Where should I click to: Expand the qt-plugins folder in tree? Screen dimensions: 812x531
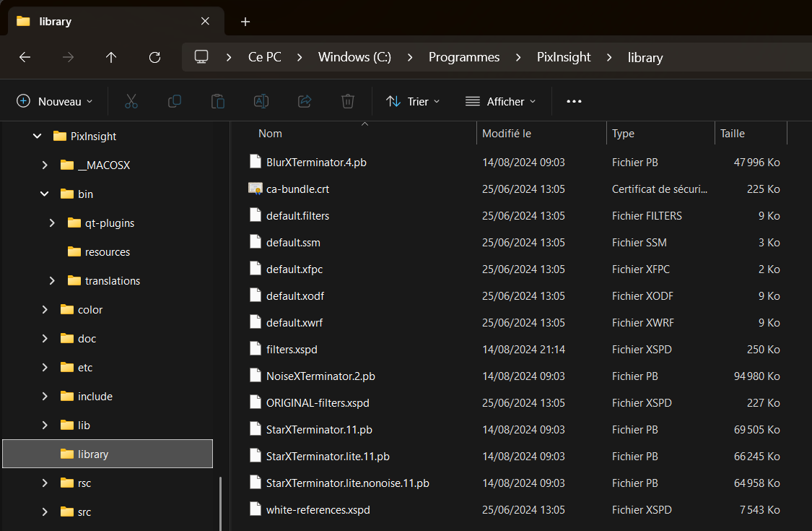click(52, 223)
